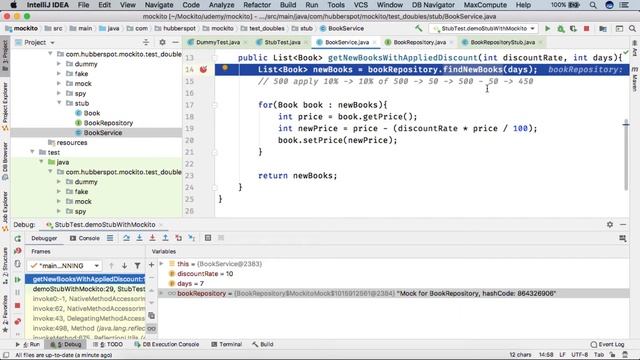Expand the dummy folder under main
Image resolution: width=640 pixels, height=360 pixels.
(59, 64)
